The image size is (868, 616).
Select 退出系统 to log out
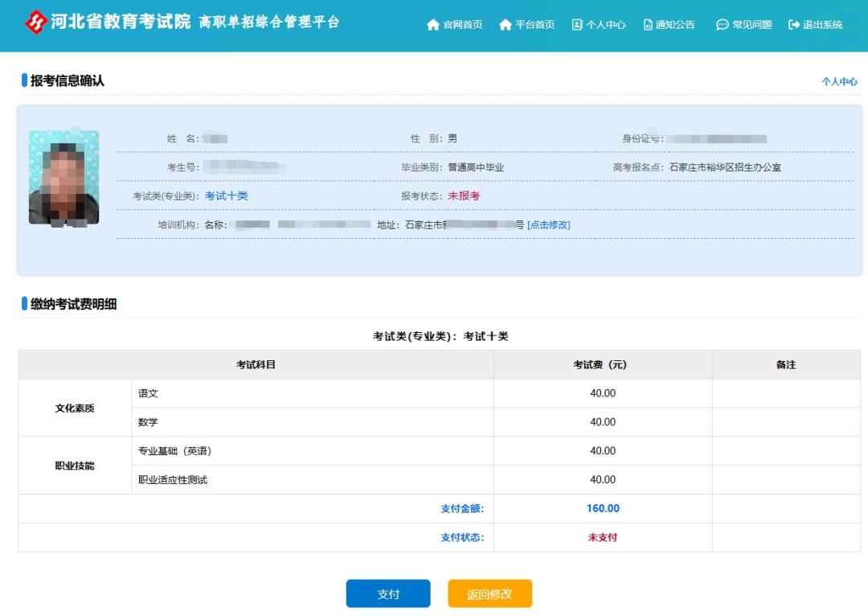pyautogui.click(x=824, y=25)
